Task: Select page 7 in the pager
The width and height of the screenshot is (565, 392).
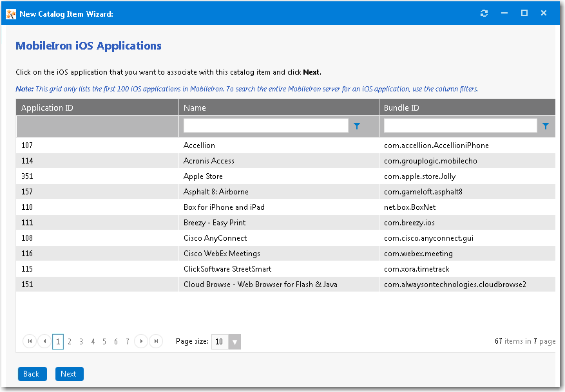Action: (x=128, y=342)
